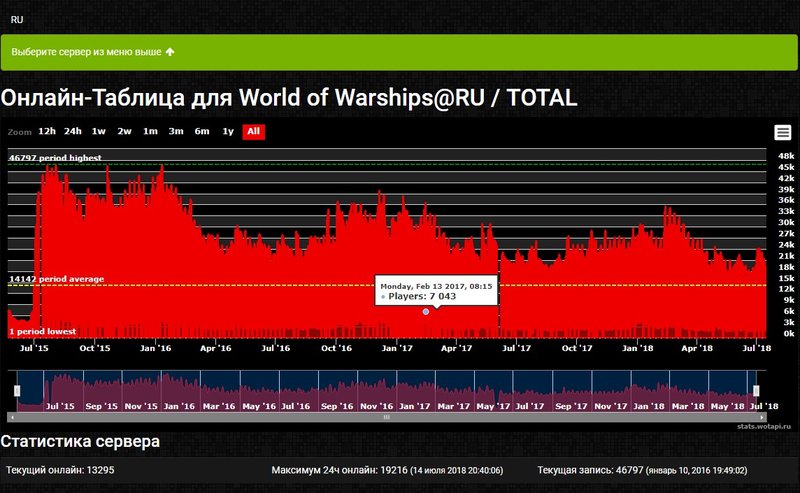Click the up arrow icon in green banner

point(170,52)
